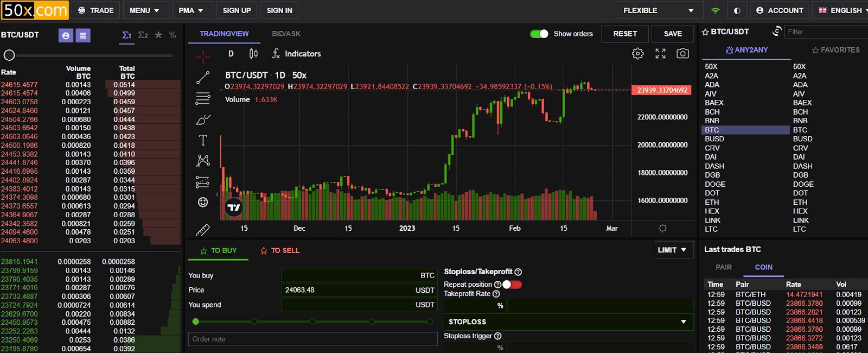Select the FAVORITES tab
The image size is (868, 353).
[835, 50]
